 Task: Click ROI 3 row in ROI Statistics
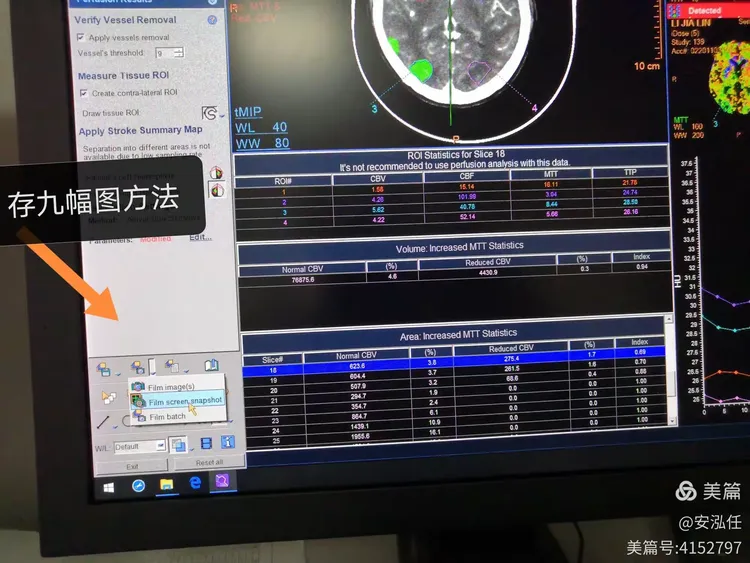point(452,208)
